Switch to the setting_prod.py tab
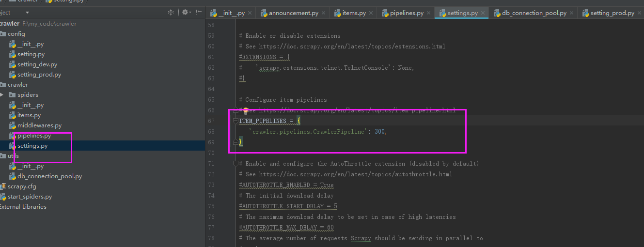 click(x=612, y=13)
